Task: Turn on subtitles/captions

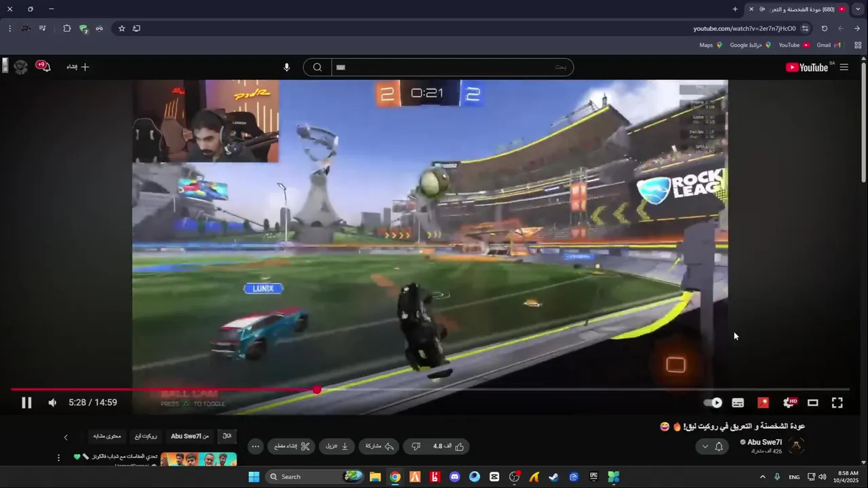Action: (x=738, y=403)
